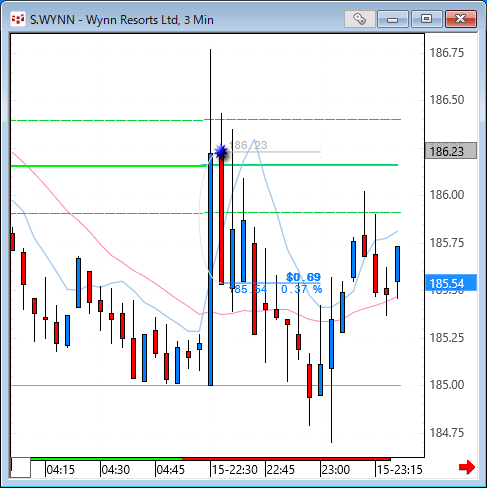487x488 pixels.
Task: Maximize the S.WYNN chart window
Action: point(426,19)
